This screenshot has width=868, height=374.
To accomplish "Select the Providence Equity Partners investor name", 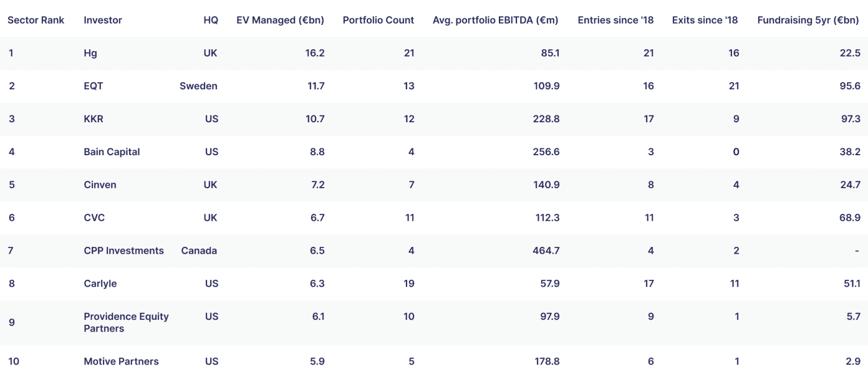I will (126, 322).
